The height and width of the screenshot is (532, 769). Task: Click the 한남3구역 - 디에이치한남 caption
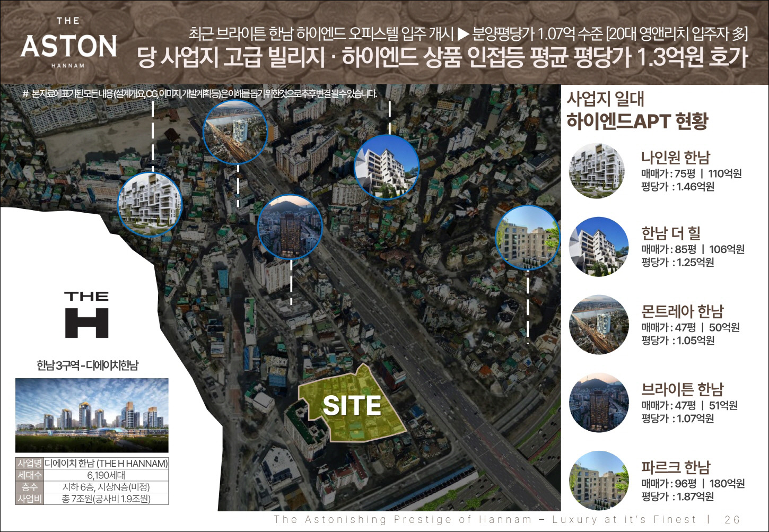tap(88, 365)
